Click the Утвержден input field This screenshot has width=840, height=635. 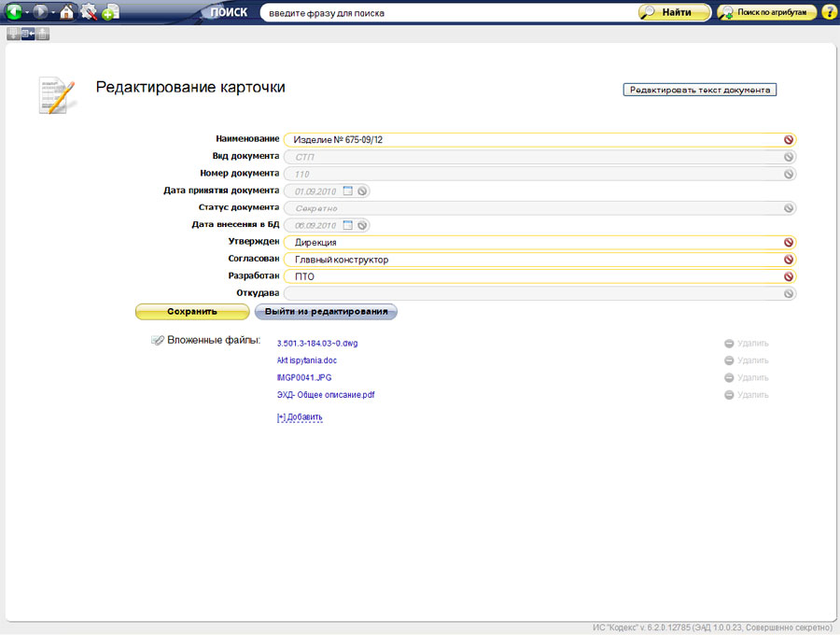532,243
